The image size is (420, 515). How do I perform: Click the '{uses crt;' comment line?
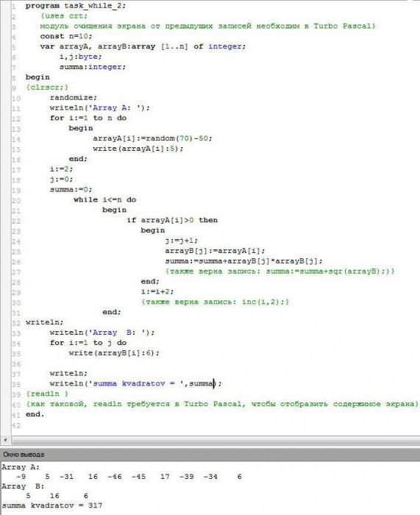click(64, 15)
